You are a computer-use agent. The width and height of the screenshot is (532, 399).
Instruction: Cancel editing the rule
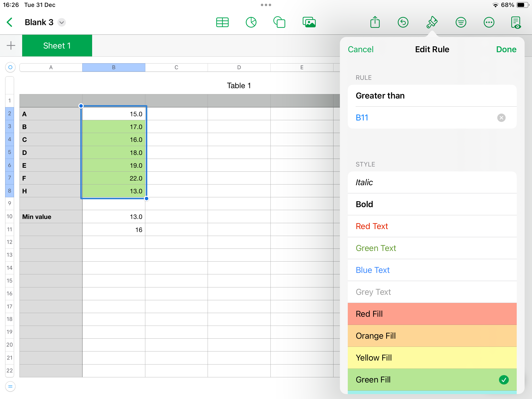click(361, 49)
